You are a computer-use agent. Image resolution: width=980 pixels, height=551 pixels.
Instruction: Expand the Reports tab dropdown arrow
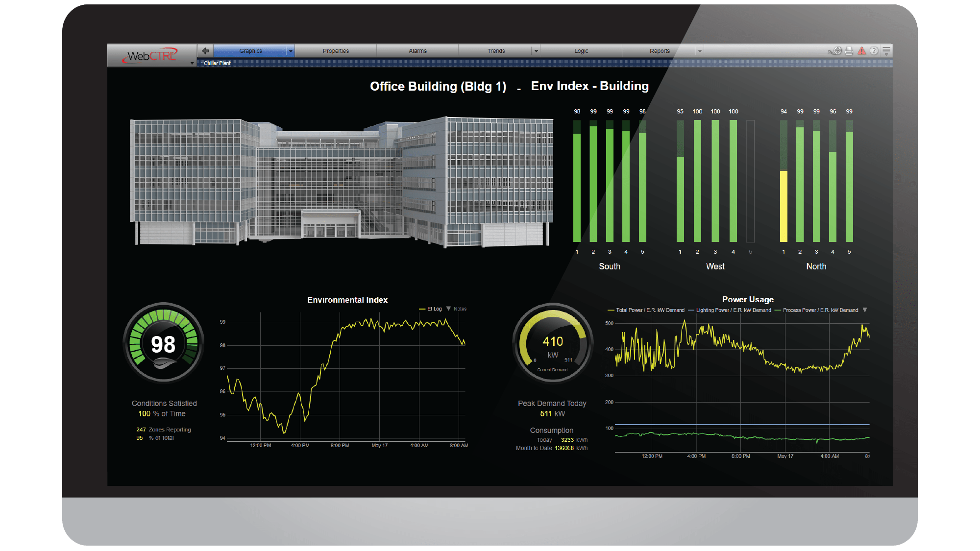(x=700, y=51)
